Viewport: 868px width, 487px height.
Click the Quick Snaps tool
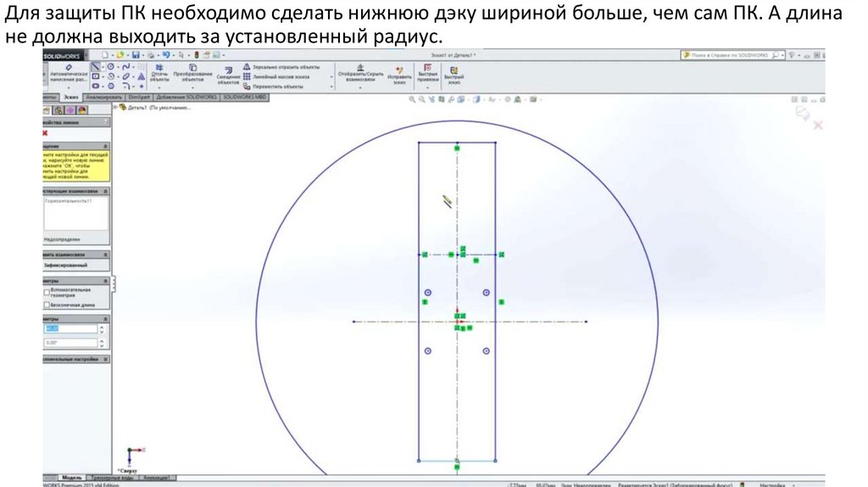pos(427,74)
